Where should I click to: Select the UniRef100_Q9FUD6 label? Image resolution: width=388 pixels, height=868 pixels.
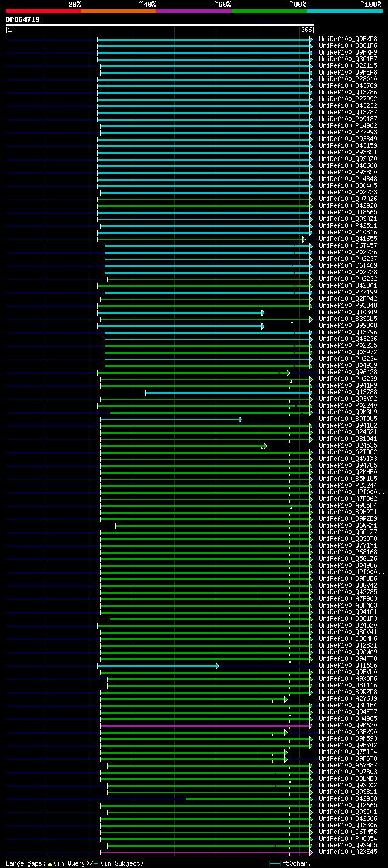[348, 579]
